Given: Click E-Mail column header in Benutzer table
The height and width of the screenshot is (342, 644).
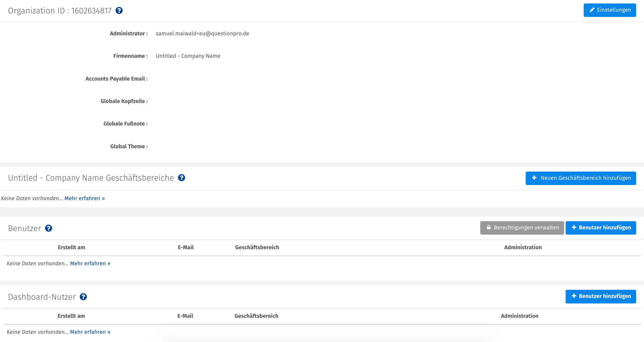Looking at the screenshot, I should click(x=186, y=247).
